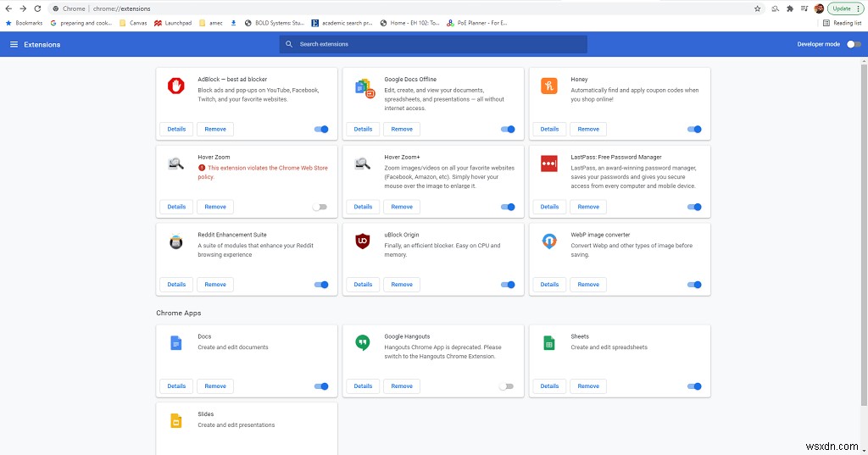Image resolution: width=868 pixels, height=455 pixels.
Task: Enable the Google Hangouts app toggle
Action: coord(506,386)
